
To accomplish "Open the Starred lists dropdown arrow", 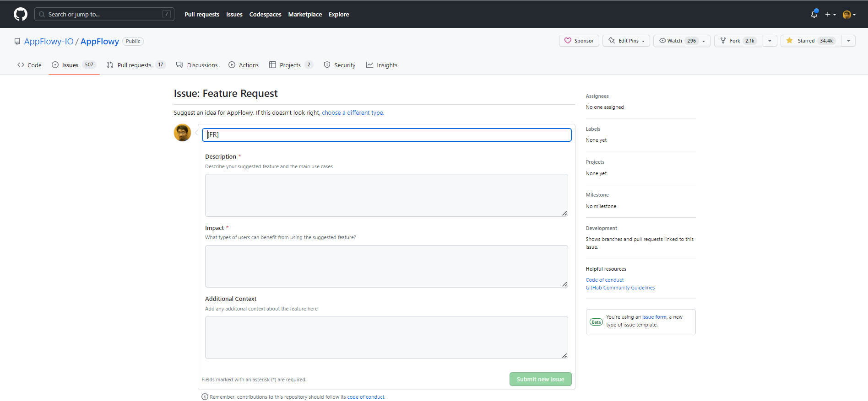I will [848, 41].
